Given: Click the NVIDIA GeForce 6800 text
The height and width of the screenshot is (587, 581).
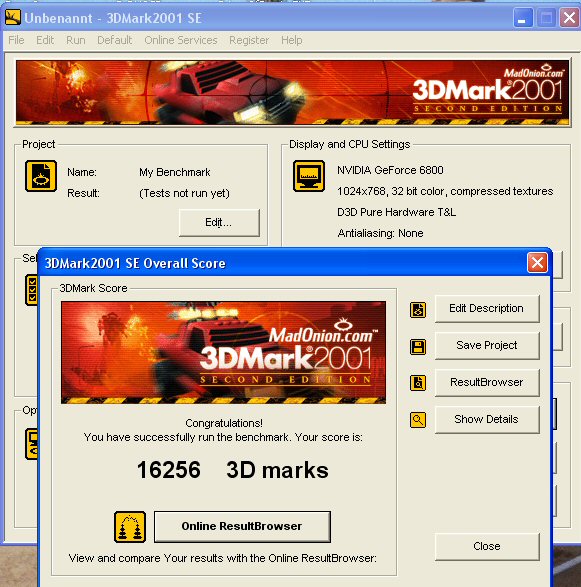Looking at the screenshot, I should [390, 170].
